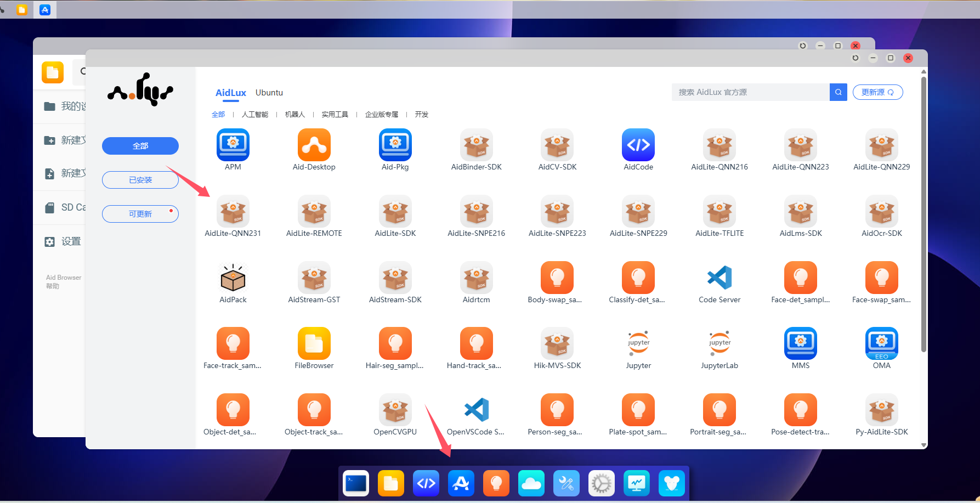Screen dimensions: 980x503
Task: Select AidLite-SNPE216 package icon
Action: (x=477, y=211)
